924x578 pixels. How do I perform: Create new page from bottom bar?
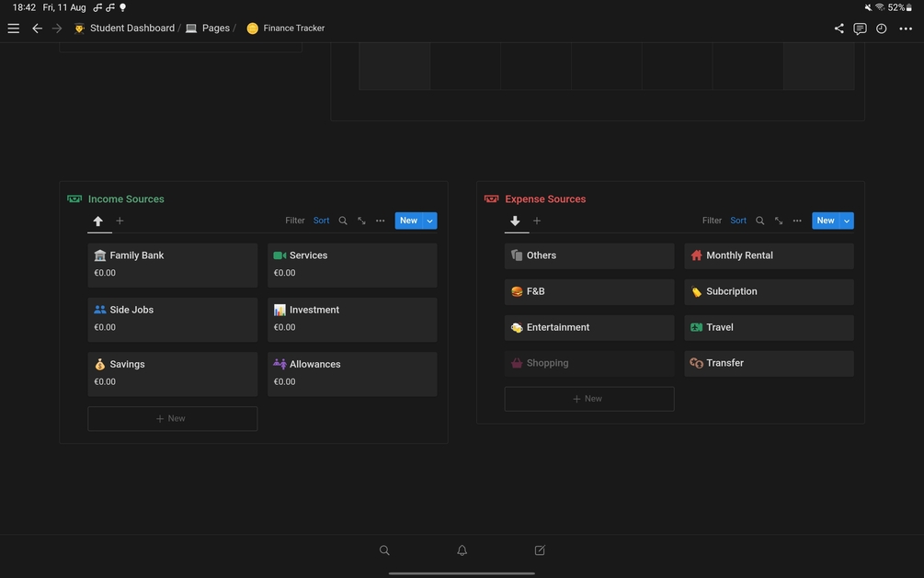click(540, 550)
